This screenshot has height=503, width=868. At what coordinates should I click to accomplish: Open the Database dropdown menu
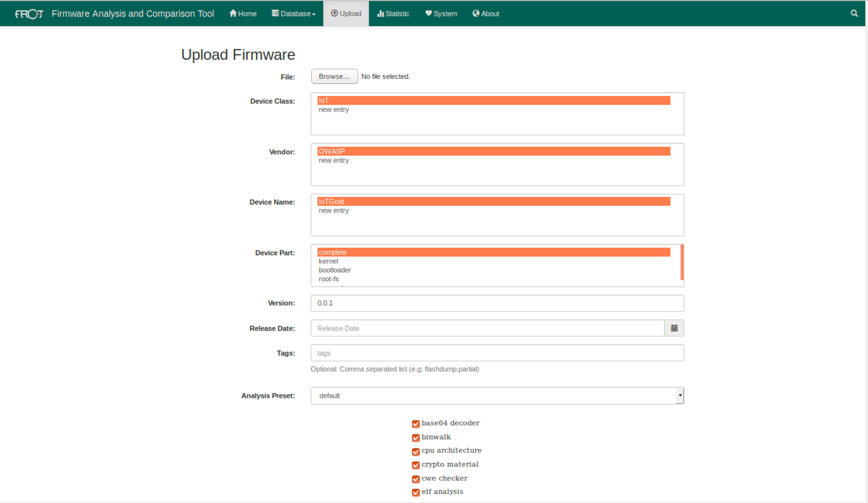pyautogui.click(x=293, y=13)
